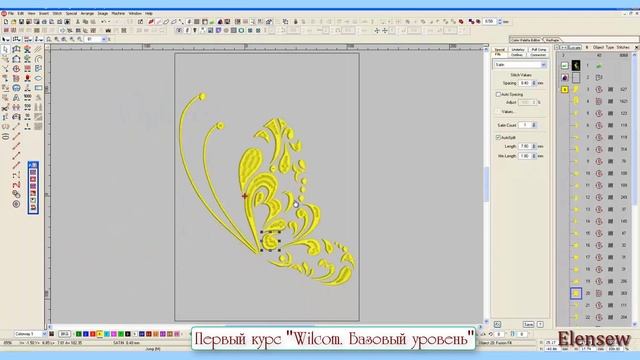Click the canvas vertical scrollbar thumb

tap(486, 184)
